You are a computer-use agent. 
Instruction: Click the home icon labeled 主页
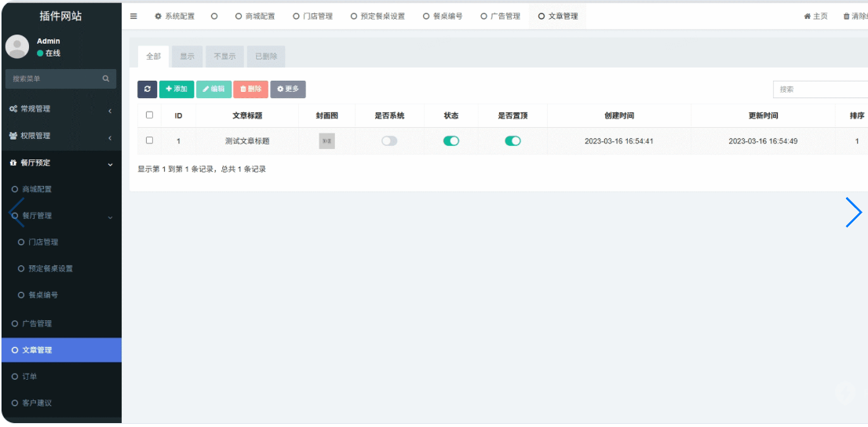click(x=815, y=16)
